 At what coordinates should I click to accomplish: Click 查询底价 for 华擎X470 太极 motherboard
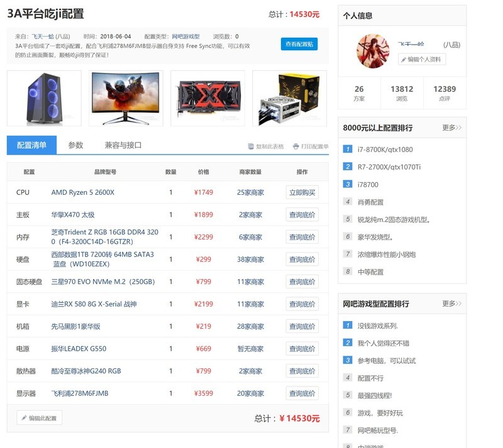pos(302,214)
